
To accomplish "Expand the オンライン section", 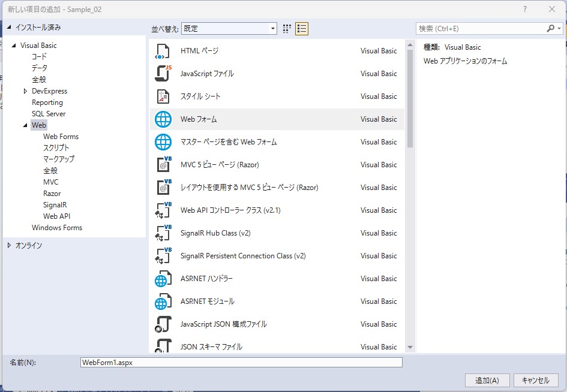I will click(9, 245).
